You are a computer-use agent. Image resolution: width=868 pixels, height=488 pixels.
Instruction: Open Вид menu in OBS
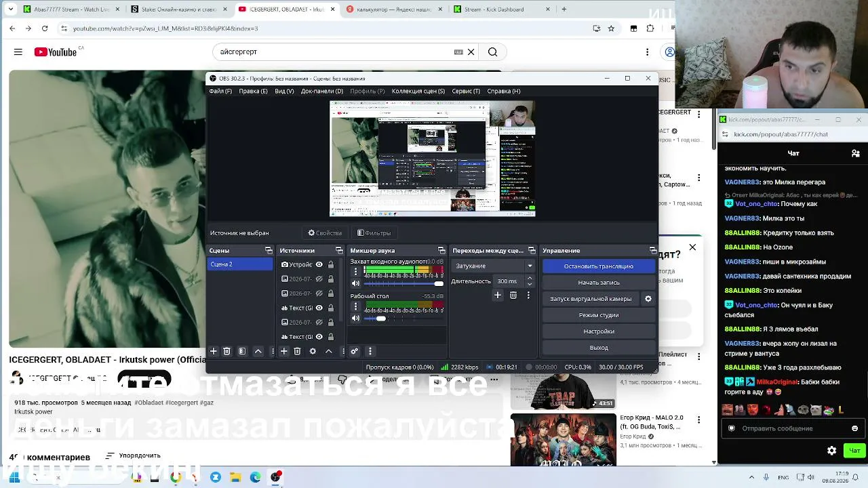284,91
